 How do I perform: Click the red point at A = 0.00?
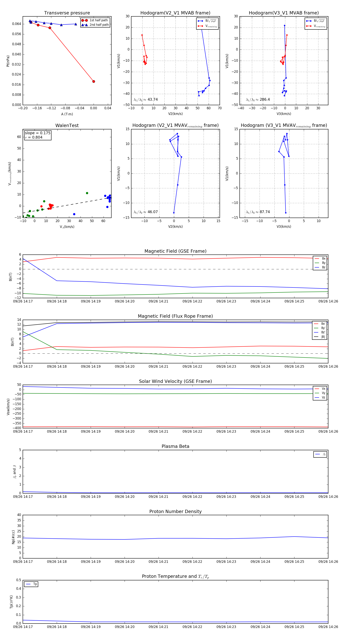pos(94,82)
